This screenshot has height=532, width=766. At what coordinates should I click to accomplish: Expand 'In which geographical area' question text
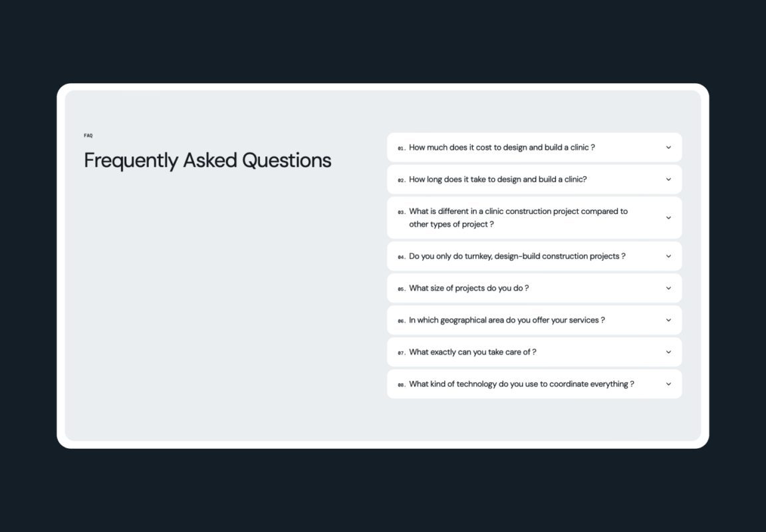507,320
